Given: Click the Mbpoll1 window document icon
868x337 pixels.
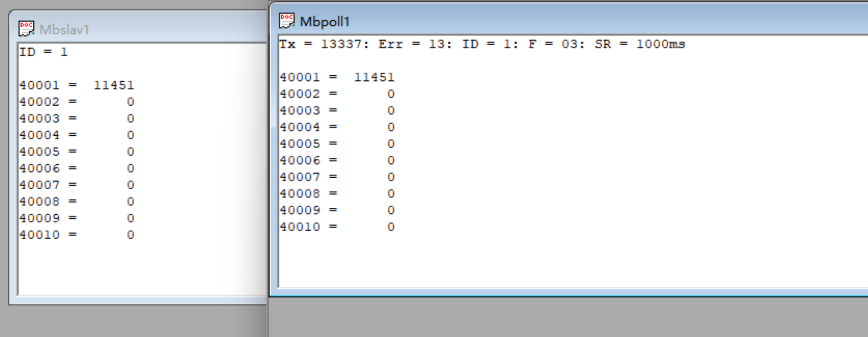Looking at the screenshot, I should [286, 21].
